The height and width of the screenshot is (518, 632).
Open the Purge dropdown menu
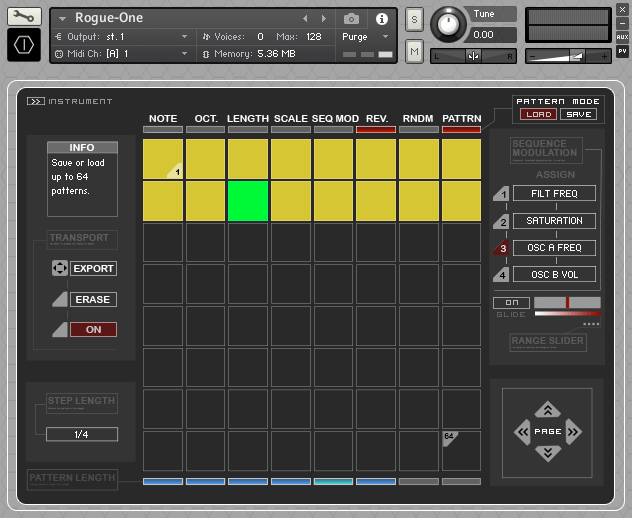[x=366, y=36]
